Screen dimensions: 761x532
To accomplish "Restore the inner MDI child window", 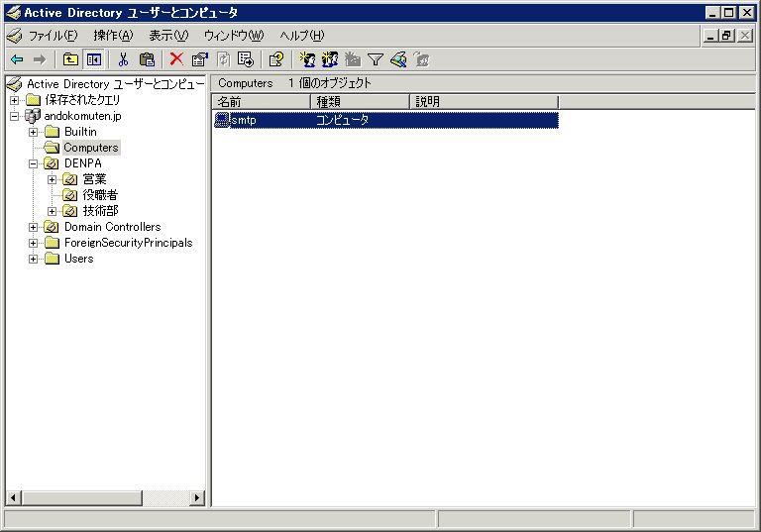I will 727,36.
